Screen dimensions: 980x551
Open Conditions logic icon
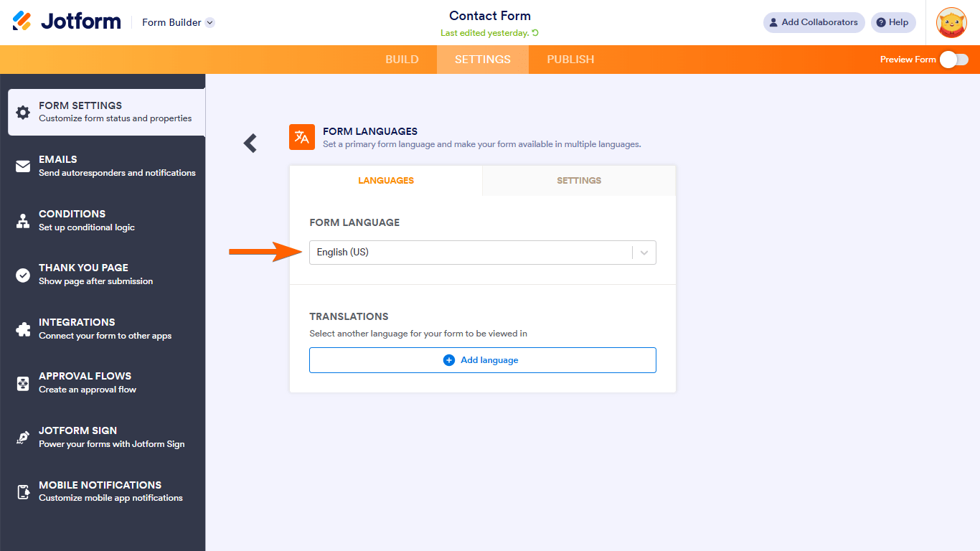click(x=23, y=221)
